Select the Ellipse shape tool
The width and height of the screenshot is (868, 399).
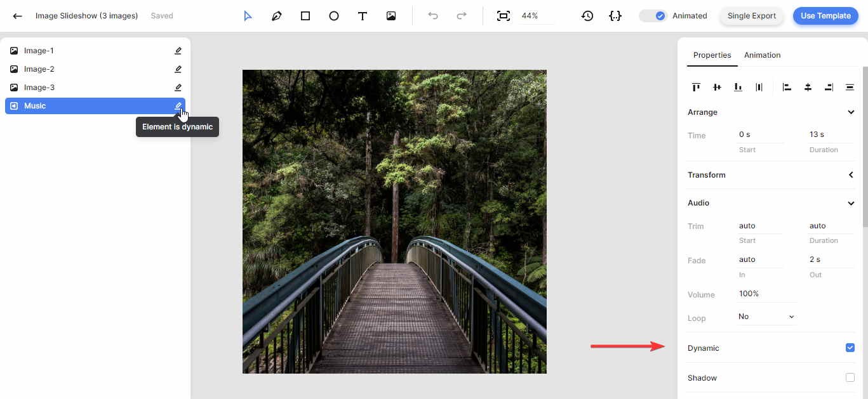[x=334, y=15]
